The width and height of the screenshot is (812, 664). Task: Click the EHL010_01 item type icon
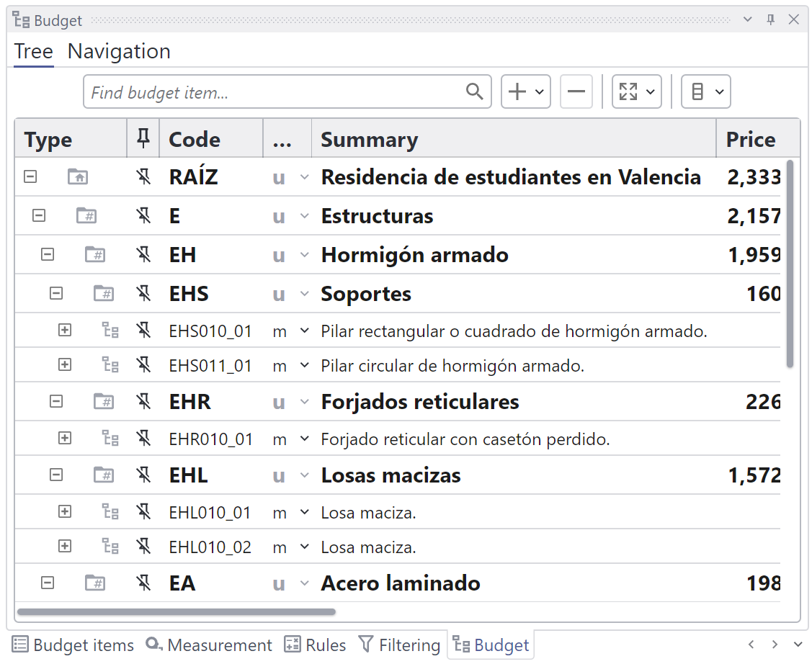pos(110,512)
